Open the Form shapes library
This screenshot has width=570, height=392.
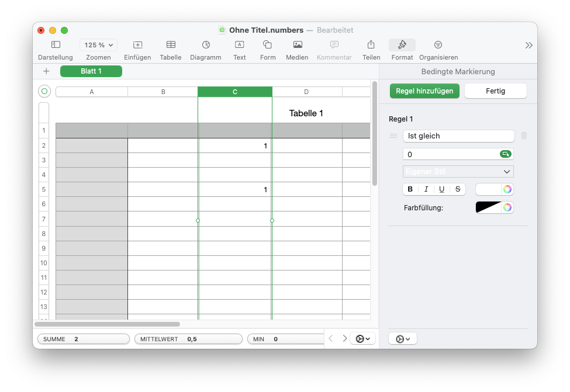(268, 50)
